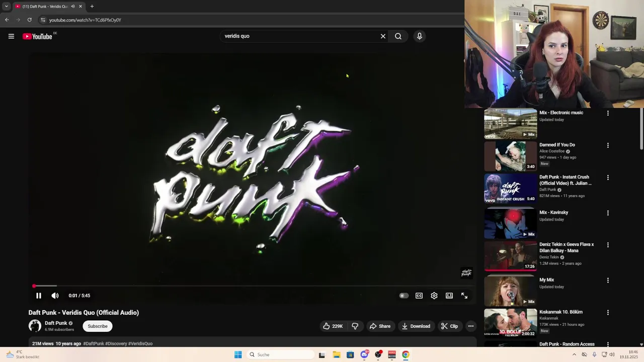The image size is (644, 362).
Task: Click the youtube.com address bar URL
Action: pyautogui.click(x=85, y=20)
